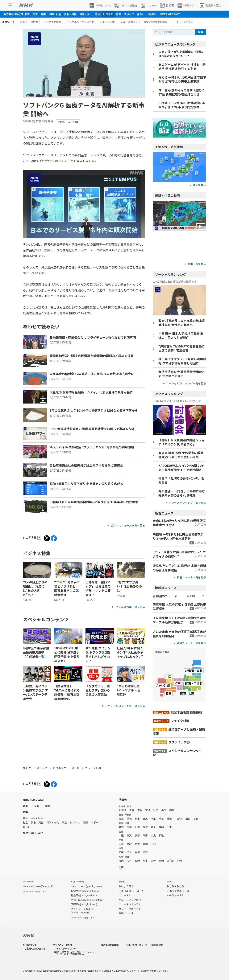Click the フェイク対策 keyword tag
The image size is (229, 980).
(107, 22)
